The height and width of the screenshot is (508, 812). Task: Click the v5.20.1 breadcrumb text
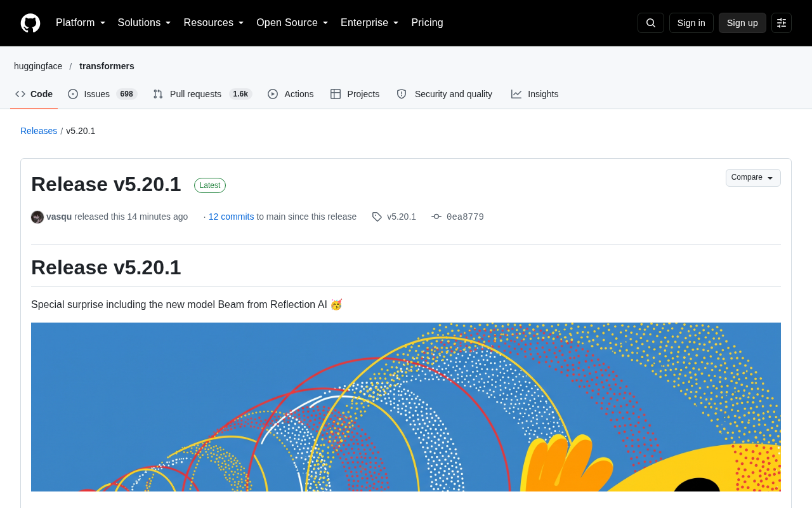[81, 131]
